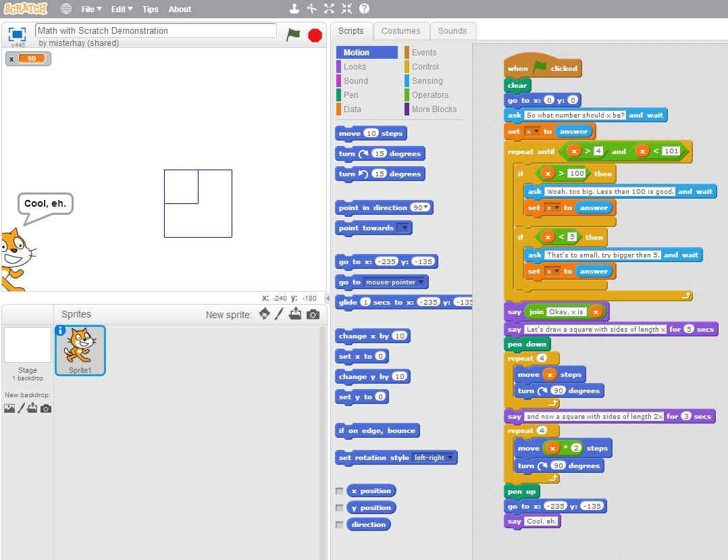Enable the direction stage monitor checkbox

(x=340, y=525)
